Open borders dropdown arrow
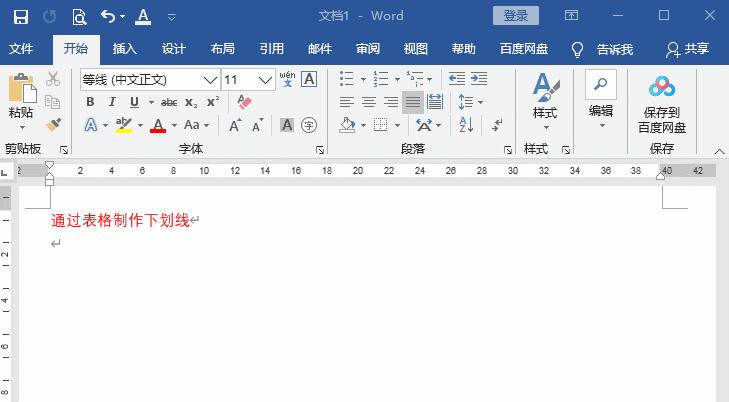 [398, 125]
